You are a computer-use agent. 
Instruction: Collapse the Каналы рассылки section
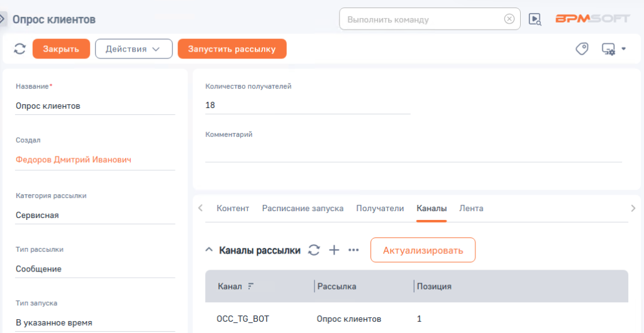coord(209,250)
